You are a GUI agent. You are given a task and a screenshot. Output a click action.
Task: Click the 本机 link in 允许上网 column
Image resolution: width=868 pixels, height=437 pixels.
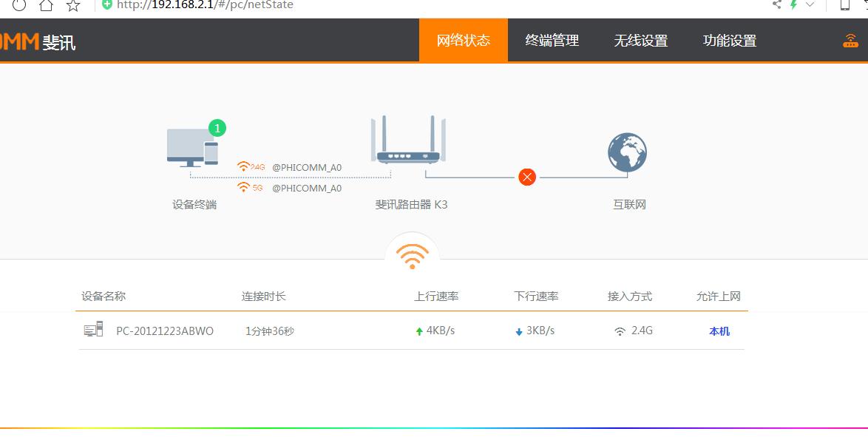tap(719, 331)
